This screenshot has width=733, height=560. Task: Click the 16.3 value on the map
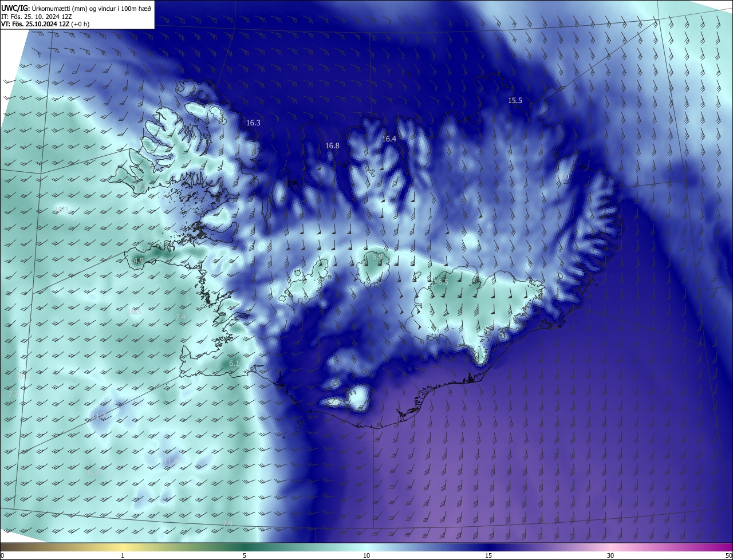tap(253, 123)
